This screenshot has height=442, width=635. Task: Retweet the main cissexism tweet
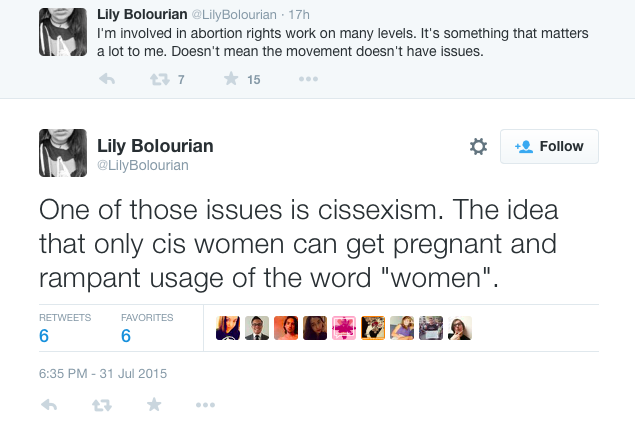point(102,405)
